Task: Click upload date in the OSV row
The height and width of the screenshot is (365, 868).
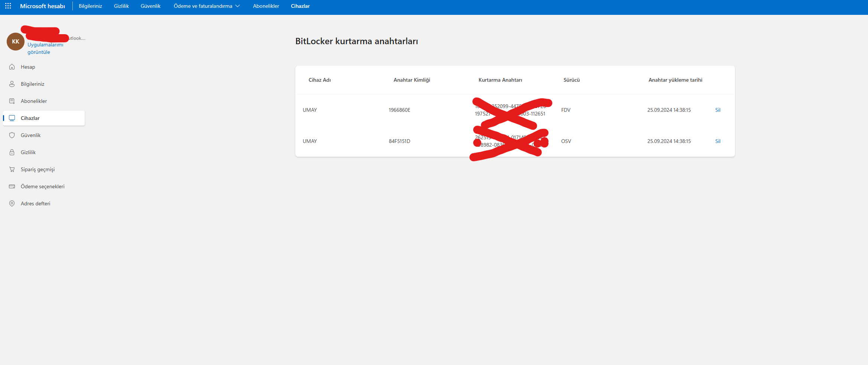Action: [669, 141]
